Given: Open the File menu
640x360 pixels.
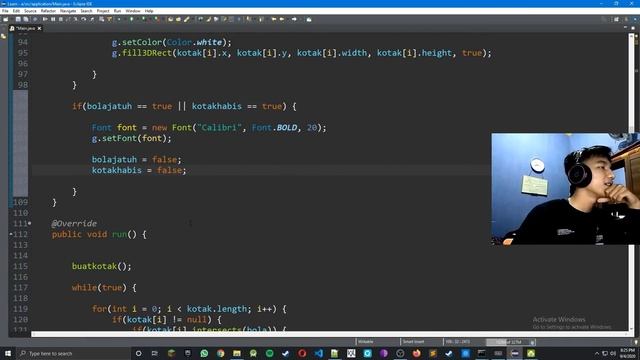Looking at the screenshot, I should click(x=5, y=11).
